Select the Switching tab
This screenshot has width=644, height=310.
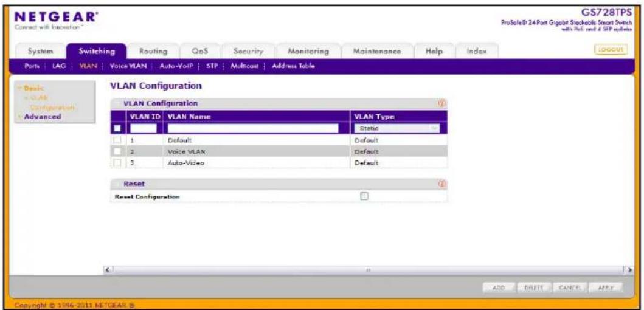click(97, 52)
